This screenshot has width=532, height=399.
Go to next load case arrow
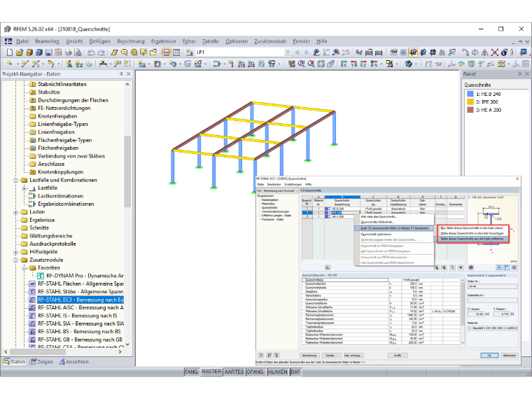tap(306, 52)
